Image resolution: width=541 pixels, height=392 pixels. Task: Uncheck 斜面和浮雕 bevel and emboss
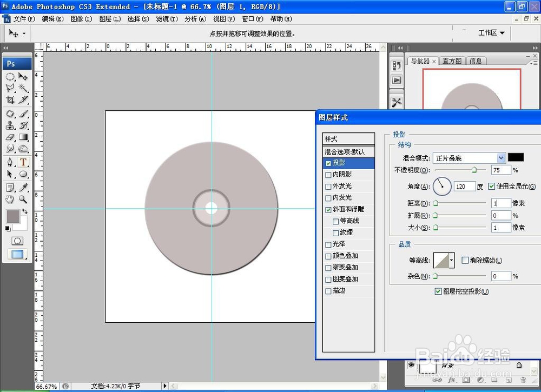328,210
